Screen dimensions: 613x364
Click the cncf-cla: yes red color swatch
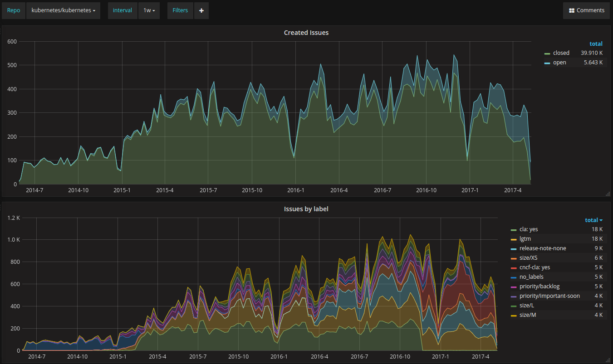[514, 268]
